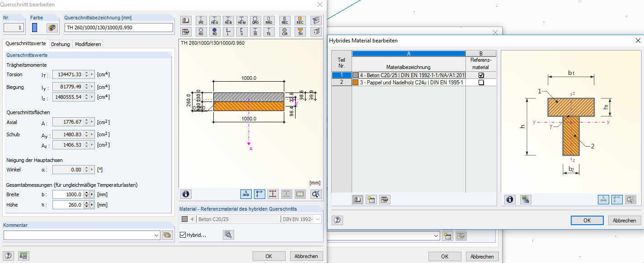Viewport: 644px width, 263px height.
Task: Select the IPE section type
Action: (201, 20)
